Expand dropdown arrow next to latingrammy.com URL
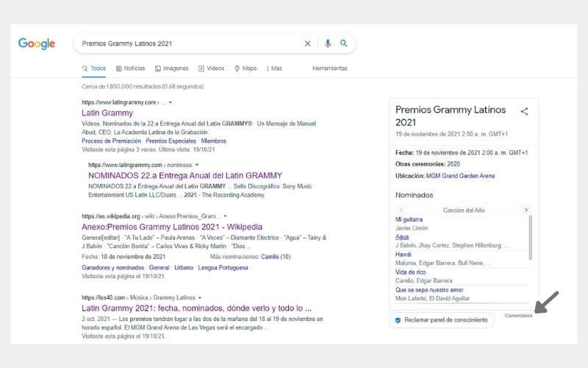Viewport: 588px width, 368px height. click(171, 102)
